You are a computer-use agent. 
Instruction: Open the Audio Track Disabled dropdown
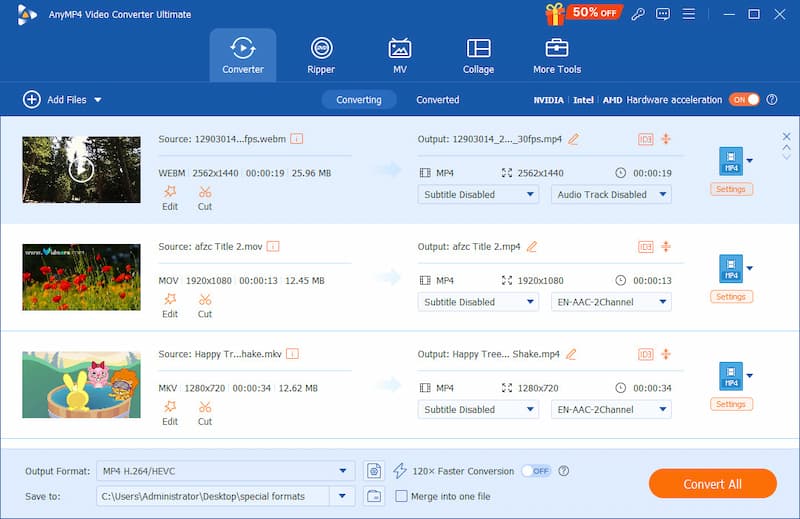click(x=610, y=195)
